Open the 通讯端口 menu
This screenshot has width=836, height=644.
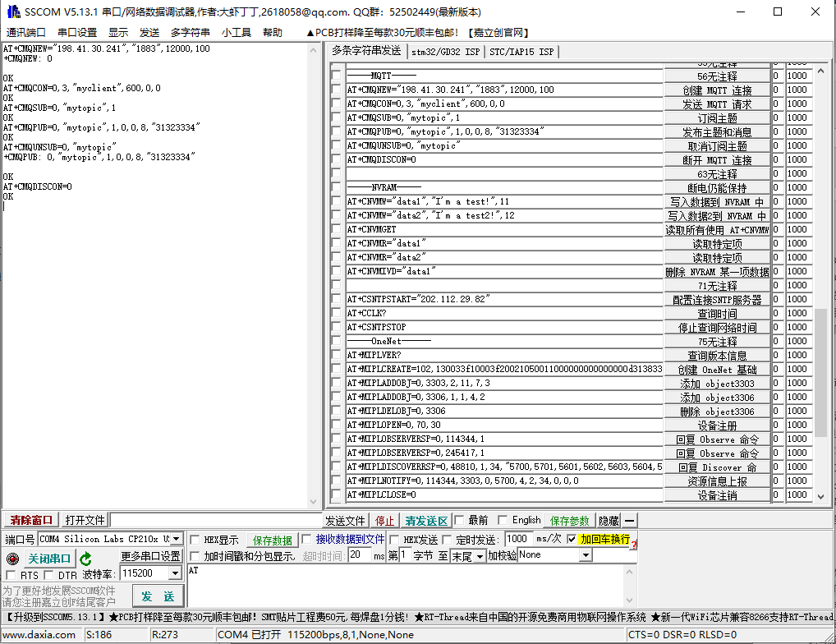tap(26, 33)
